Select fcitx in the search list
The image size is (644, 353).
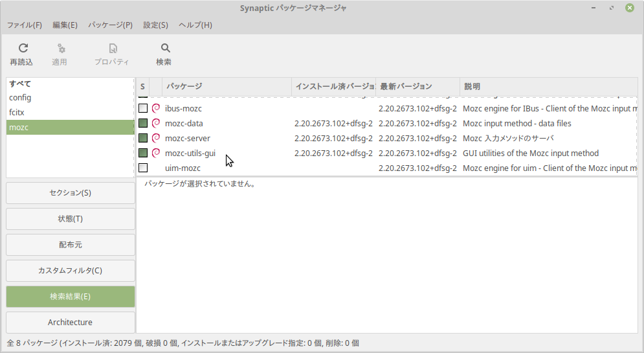click(70, 113)
